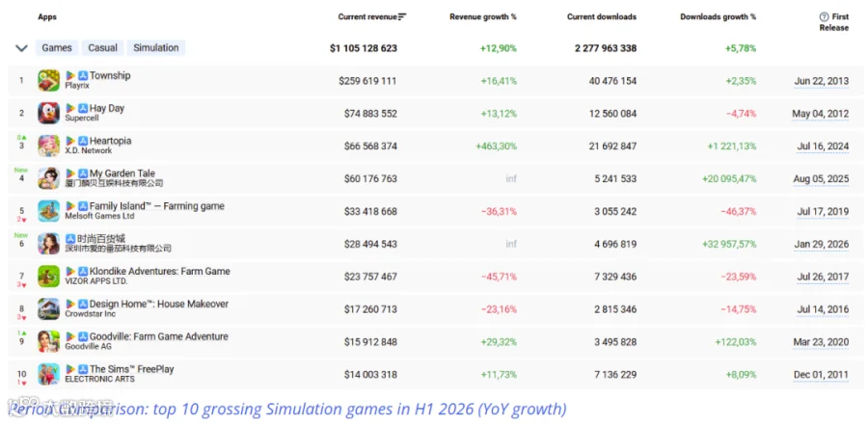Image resolution: width=868 pixels, height=424 pixels.
Task: Sort by the Current downloads column header
Action: pyautogui.click(x=602, y=17)
